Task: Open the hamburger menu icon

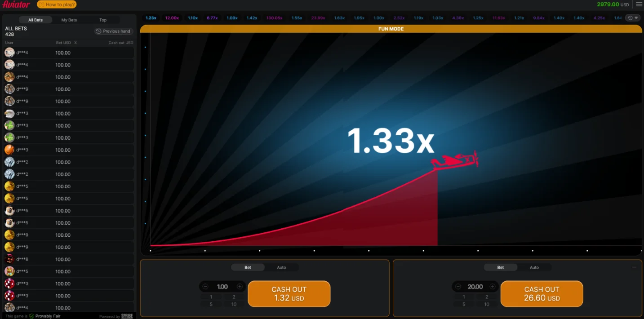Action: click(639, 4)
